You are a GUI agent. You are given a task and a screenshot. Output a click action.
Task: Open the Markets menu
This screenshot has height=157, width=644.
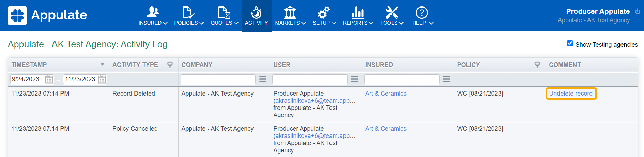click(290, 16)
